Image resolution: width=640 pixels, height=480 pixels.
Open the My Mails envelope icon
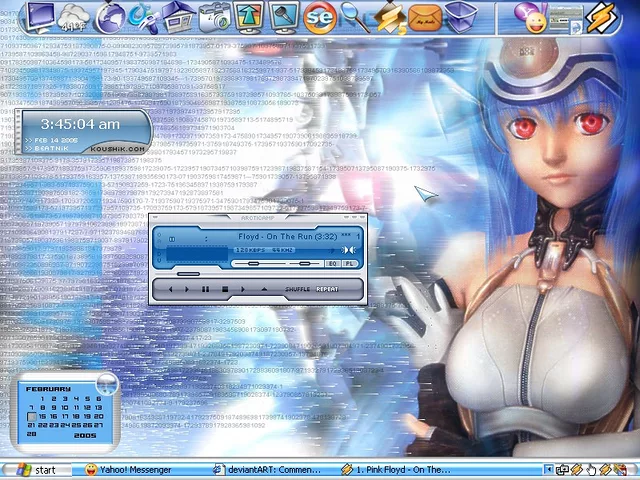tap(425, 19)
